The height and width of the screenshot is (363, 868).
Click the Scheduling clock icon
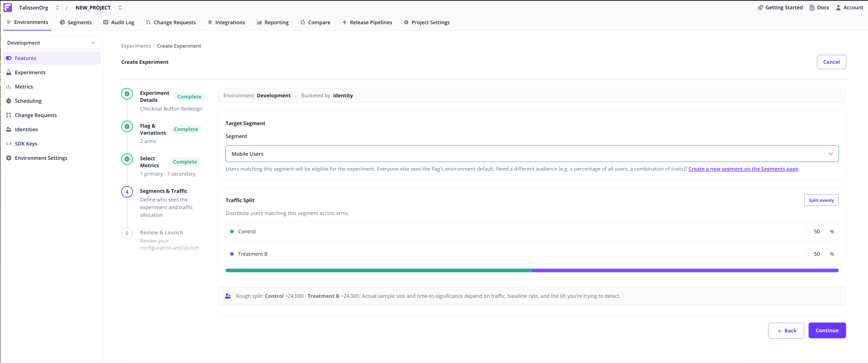tap(9, 101)
